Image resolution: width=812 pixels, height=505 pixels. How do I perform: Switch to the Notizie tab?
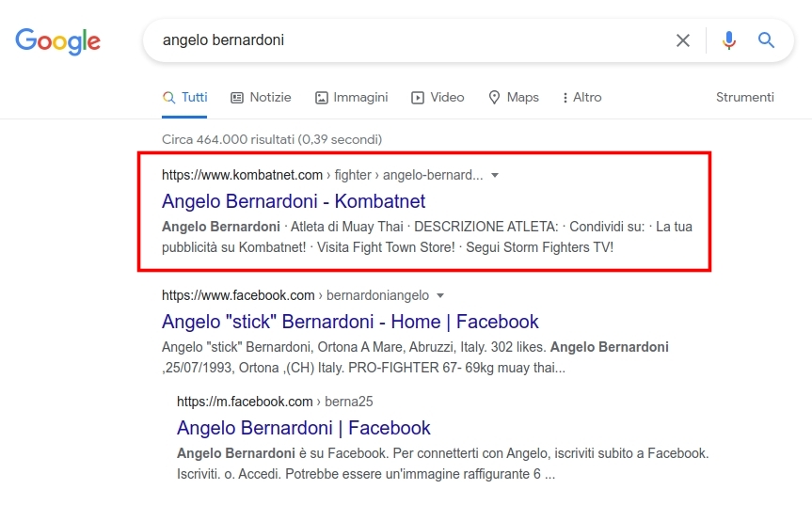tap(261, 97)
